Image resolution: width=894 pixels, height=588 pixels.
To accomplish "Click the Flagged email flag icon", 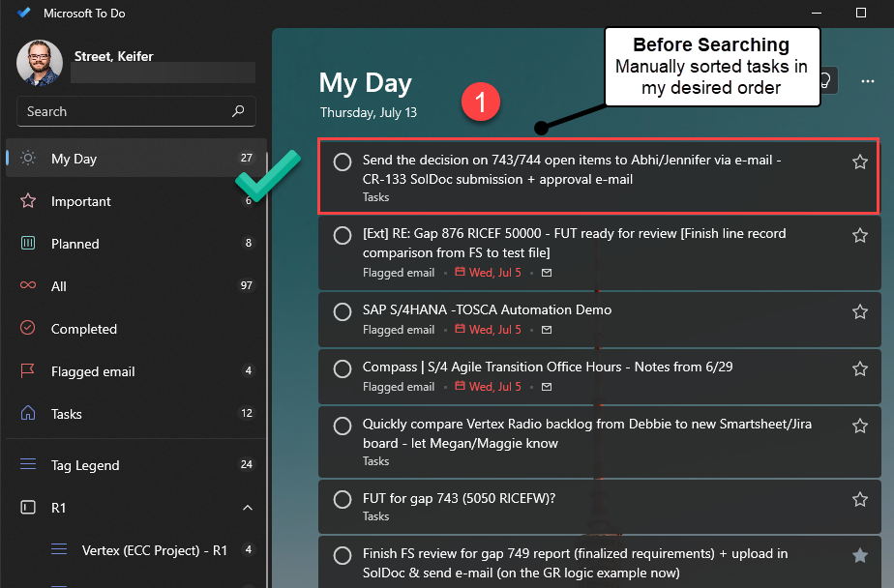I will click(x=27, y=371).
